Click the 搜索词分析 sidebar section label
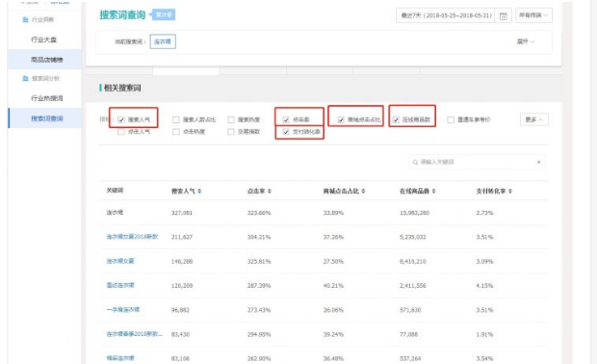Image resolution: width=597 pixels, height=364 pixels. click(45, 78)
